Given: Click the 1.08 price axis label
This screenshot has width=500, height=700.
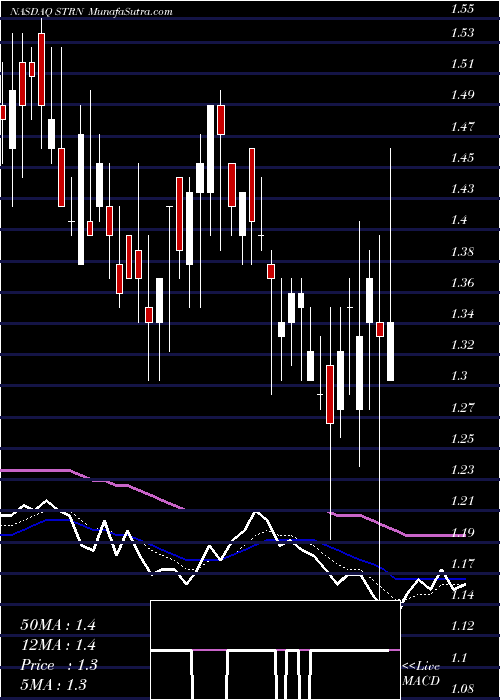Looking at the screenshot, I should click(x=462, y=688).
